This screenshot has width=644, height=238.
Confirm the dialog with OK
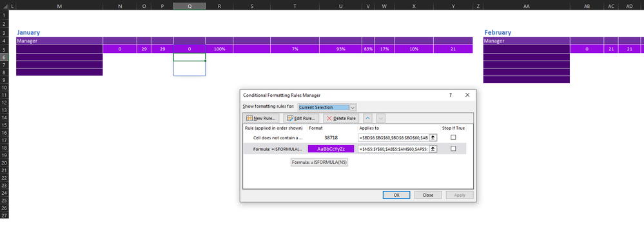(396, 195)
